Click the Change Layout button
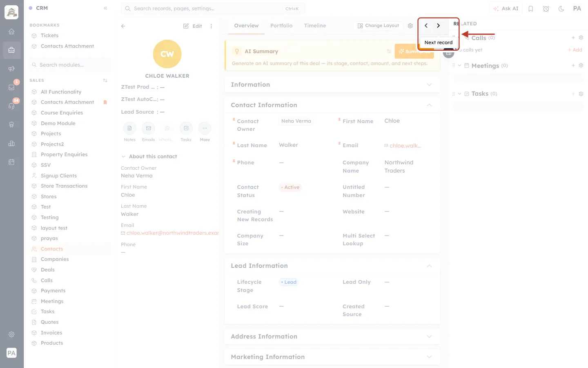588x368 pixels. coord(378,26)
